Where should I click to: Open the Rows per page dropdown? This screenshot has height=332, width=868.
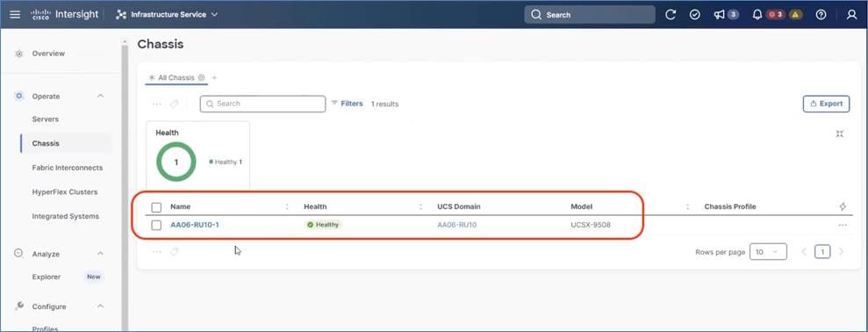768,252
